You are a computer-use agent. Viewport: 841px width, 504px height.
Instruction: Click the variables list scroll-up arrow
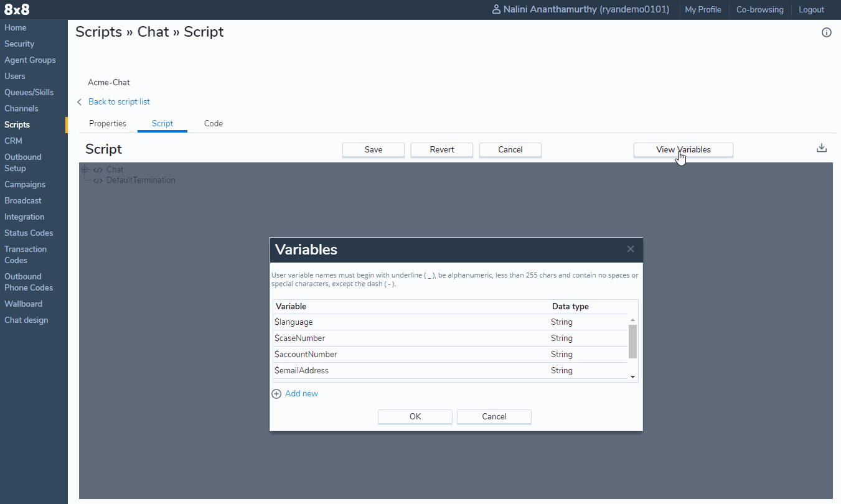coord(632,320)
